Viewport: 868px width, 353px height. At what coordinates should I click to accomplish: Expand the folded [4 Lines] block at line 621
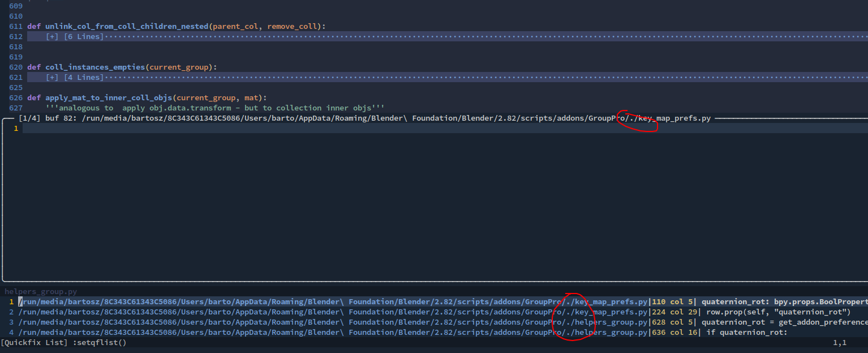pos(447,78)
